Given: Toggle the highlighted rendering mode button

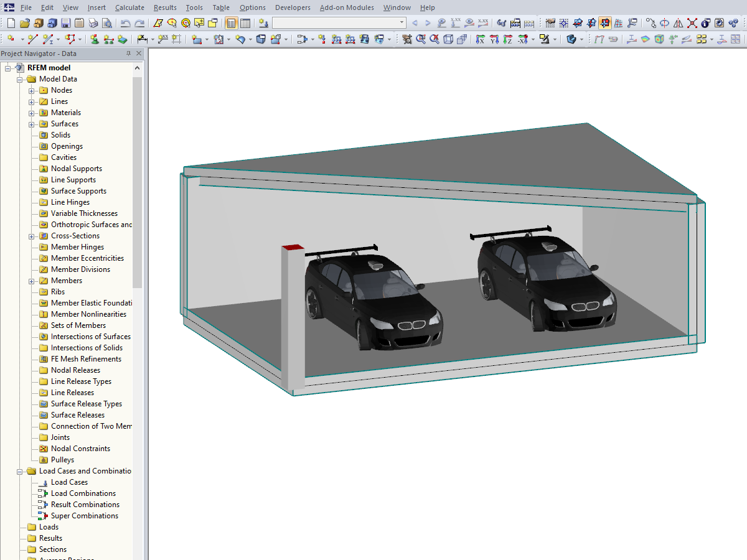Looking at the screenshot, I should point(604,23).
